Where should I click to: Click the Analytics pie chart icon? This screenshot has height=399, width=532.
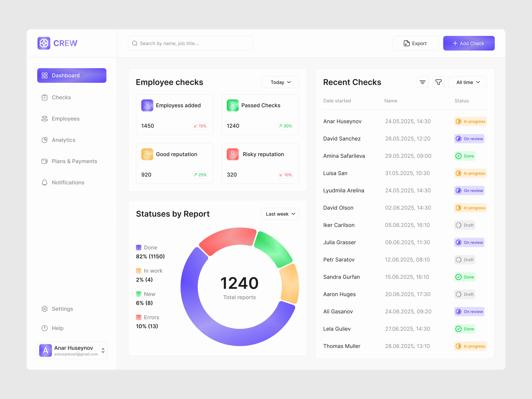[45, 140]
